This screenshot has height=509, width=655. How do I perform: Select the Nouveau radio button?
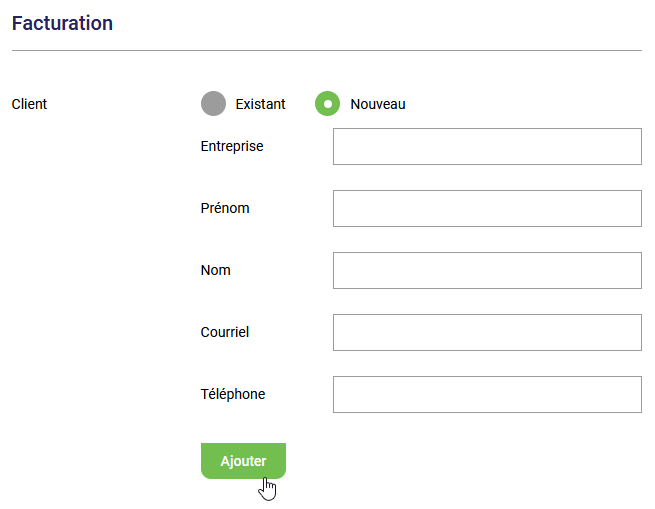327,104
